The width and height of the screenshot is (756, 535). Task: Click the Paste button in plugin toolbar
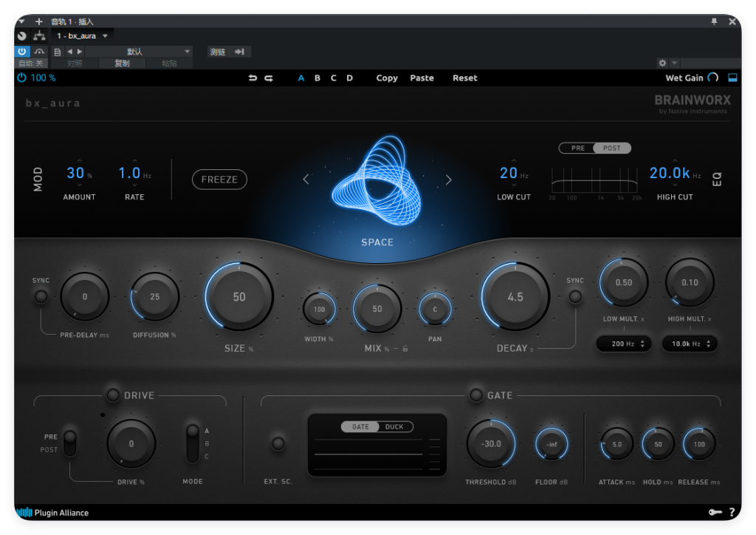point(422,78)
